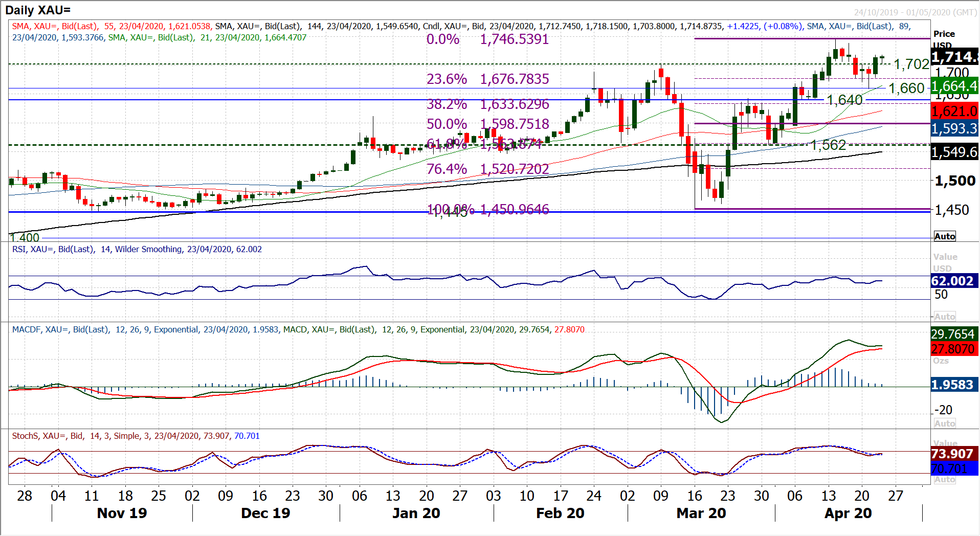Click the date range '24/10/2019 - 01/05/2020 (GMT)'
Image resolution: width=980 pixels, height=536 pixels.
click(916, 12)
